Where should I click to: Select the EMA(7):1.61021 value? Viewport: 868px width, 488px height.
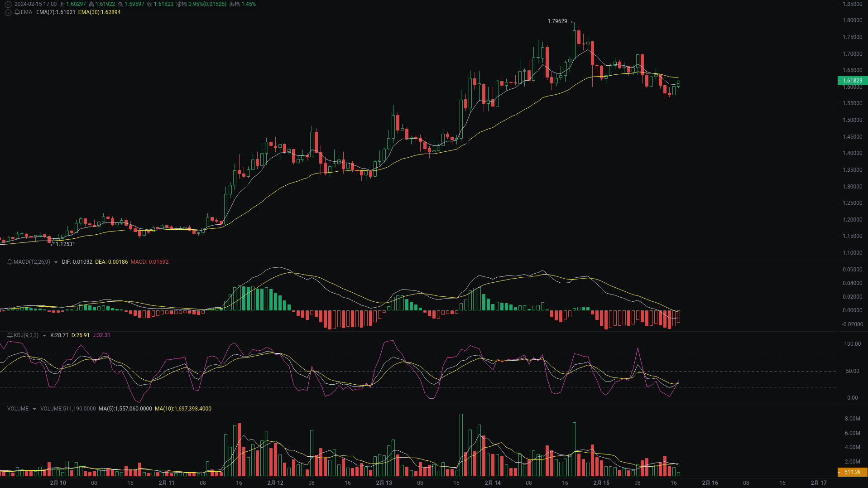click(x=56, y=12)
